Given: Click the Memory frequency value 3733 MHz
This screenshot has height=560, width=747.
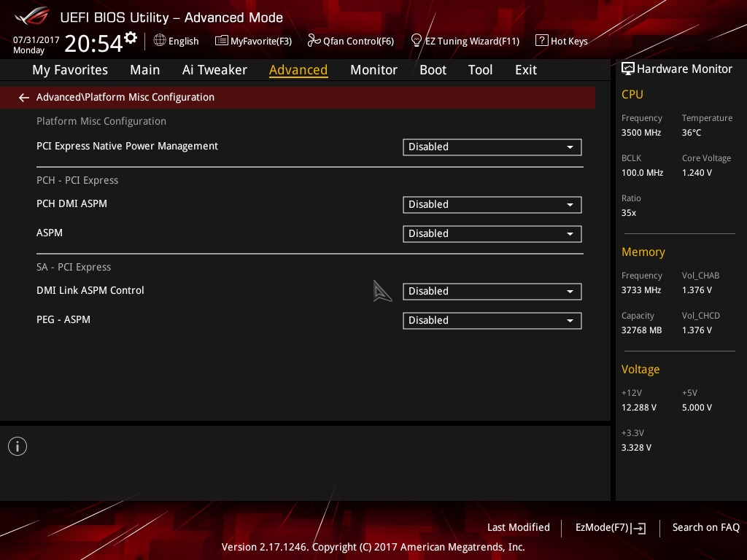Looking at the screenshot, I should (641, 290).
